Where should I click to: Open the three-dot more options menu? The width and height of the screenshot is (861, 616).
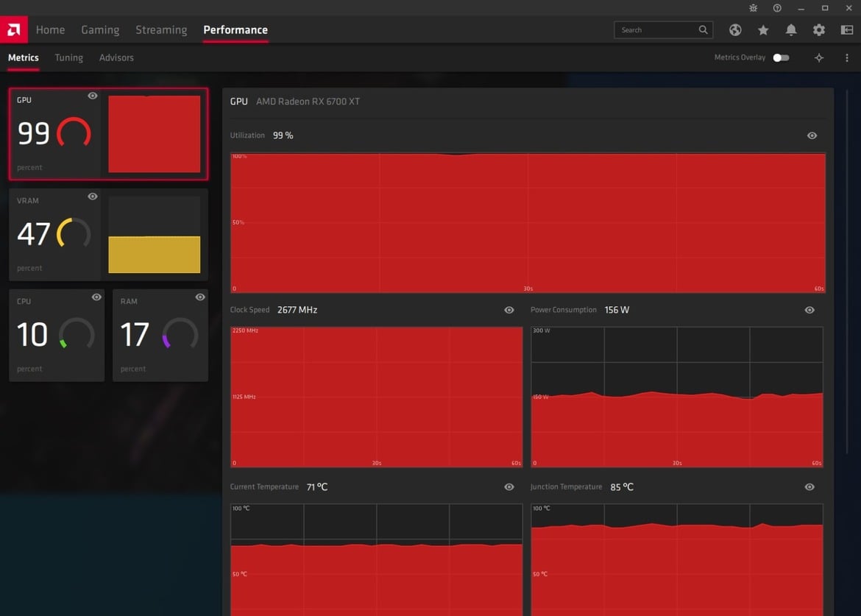tap(847, 57)
